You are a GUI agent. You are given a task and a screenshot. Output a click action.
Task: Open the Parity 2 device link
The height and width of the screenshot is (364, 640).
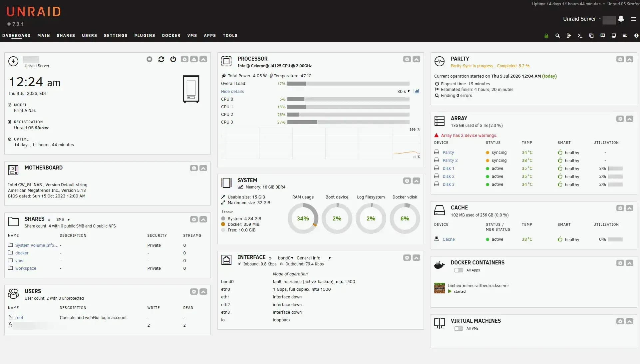point(450,161)
